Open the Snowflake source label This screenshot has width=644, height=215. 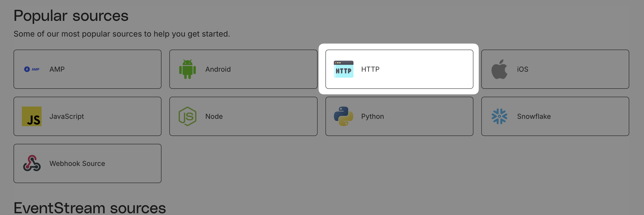[534, 116]
